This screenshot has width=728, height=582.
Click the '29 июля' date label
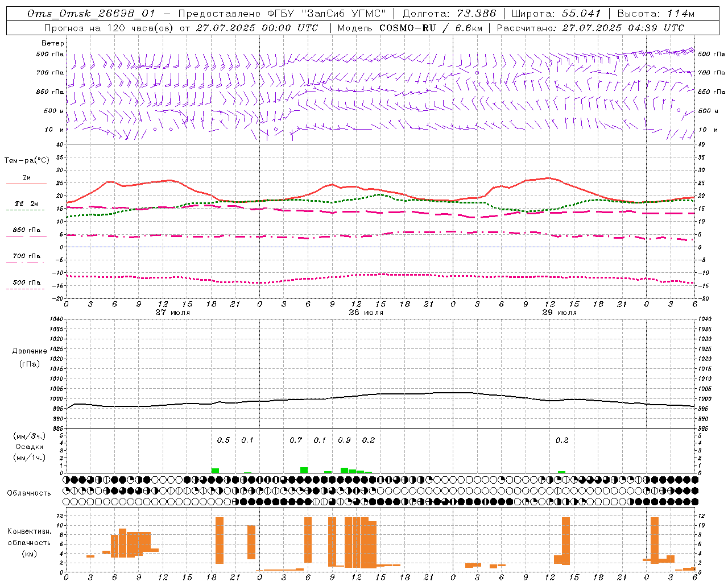[560, 313]
